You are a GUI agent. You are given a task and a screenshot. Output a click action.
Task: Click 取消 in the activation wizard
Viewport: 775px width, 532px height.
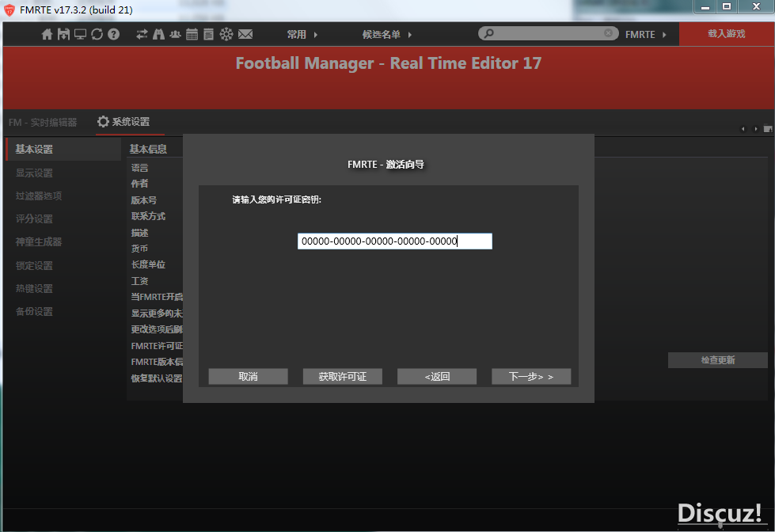pyautogui.click(x=248, y=376)
